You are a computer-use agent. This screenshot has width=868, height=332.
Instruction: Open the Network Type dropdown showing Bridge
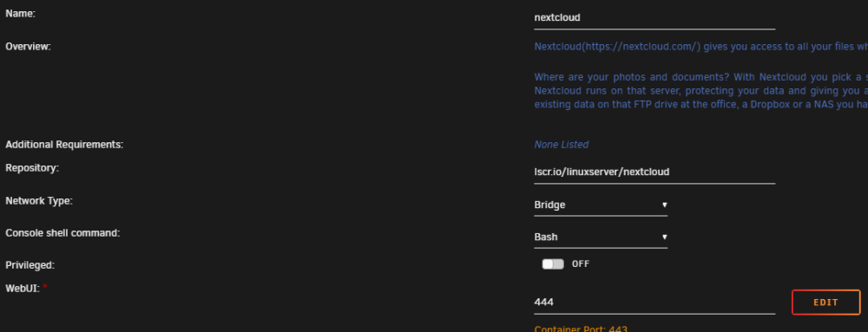click(x=601, y=205)
